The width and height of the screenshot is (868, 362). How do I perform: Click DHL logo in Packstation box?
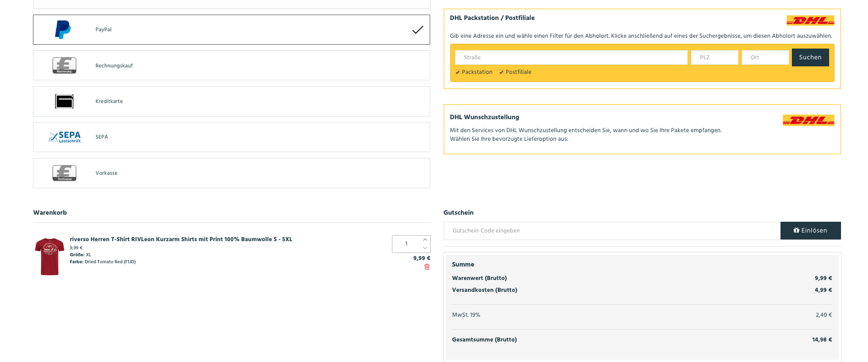(810, 21)
